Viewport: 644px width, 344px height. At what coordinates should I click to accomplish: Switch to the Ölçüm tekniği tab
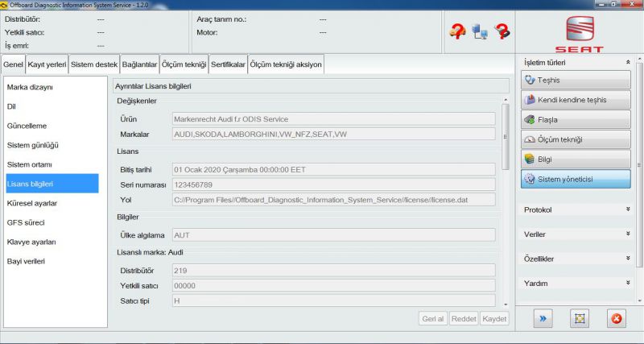pos(184,64)
